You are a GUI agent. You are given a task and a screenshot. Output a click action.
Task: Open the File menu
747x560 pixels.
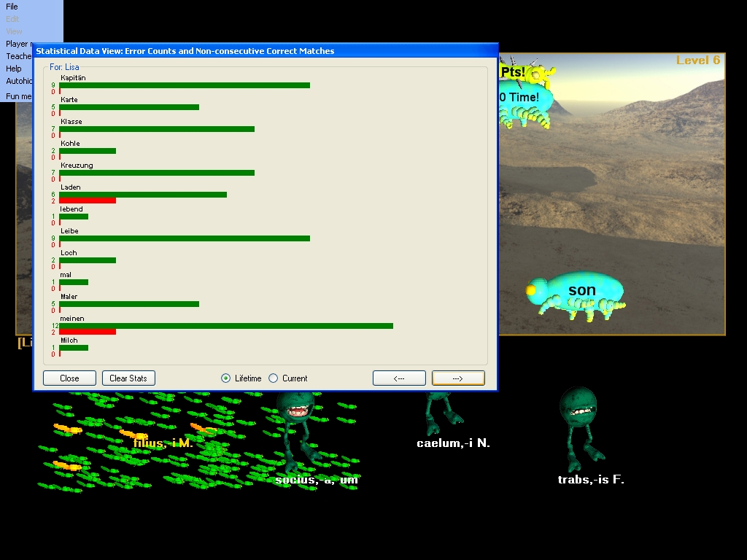coord(12,7)
